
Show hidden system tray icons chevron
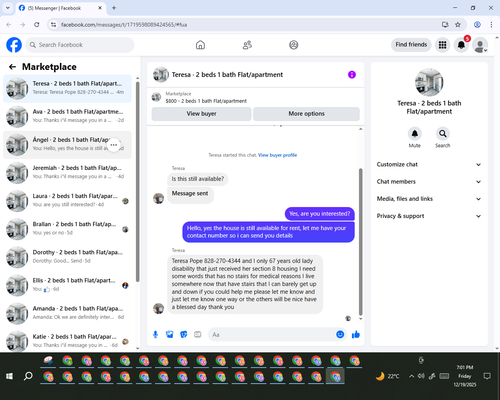click(412, 376)
